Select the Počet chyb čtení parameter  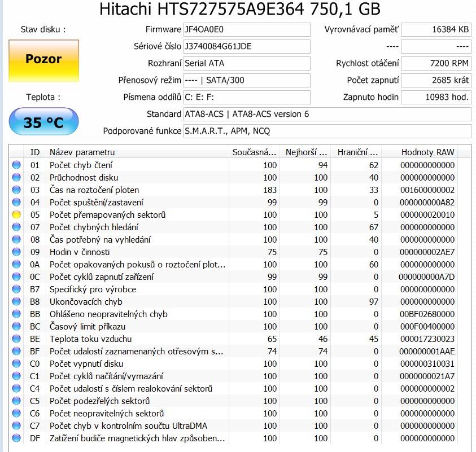pos(81,165)
